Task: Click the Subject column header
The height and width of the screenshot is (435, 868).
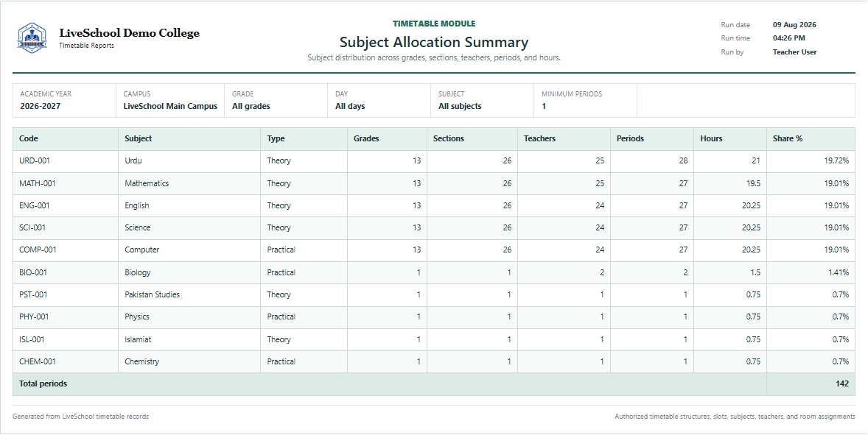Action: tap(189, 138)
